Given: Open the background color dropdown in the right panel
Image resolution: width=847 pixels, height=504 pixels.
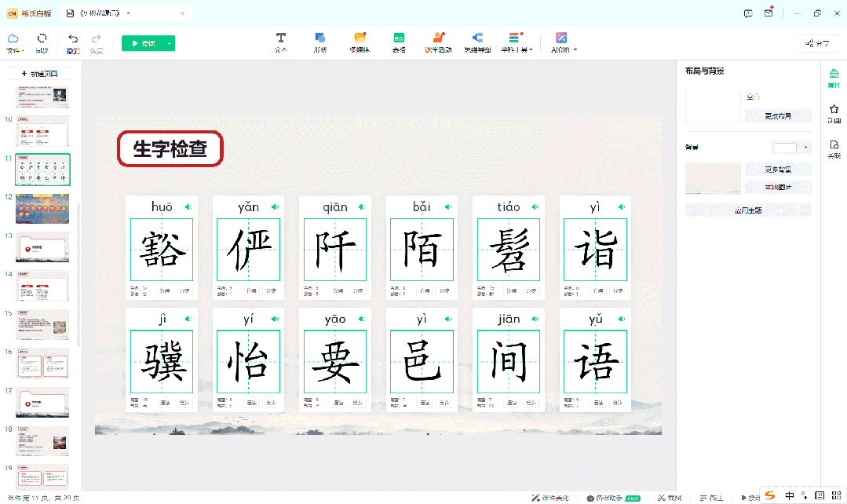Looking at the screenshot, I should coord(806,148).
